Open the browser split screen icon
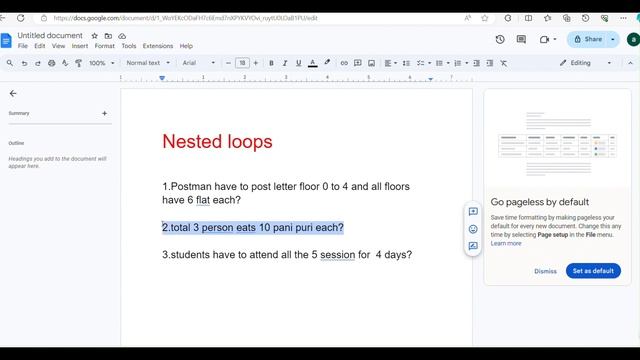This screenshot has width=640, height=360. tap(528, 18)
